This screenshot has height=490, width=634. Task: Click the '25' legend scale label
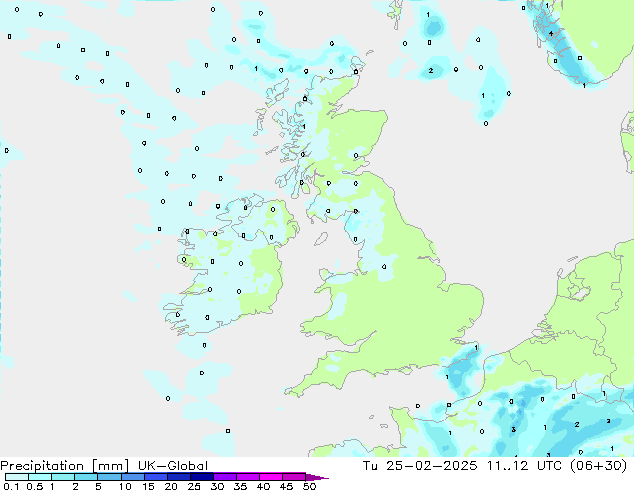(x=194, y=486)
